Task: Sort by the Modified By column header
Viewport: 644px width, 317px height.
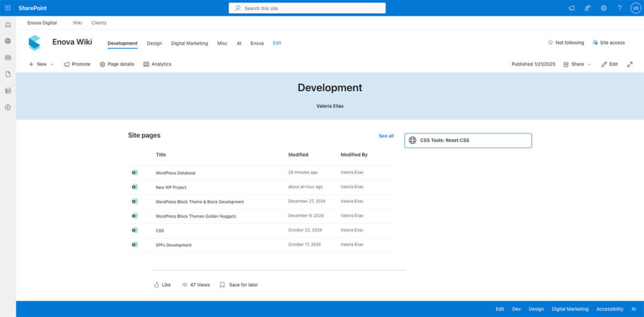Action: (354, 155)
